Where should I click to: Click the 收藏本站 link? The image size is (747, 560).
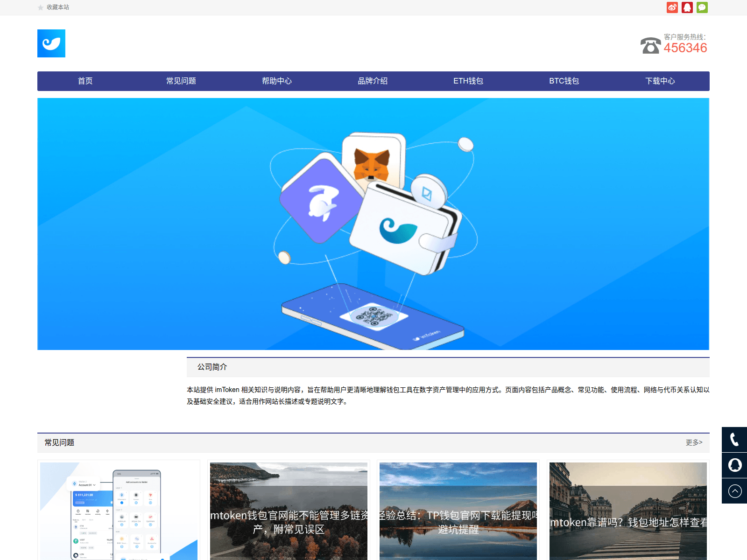point(58,7)
